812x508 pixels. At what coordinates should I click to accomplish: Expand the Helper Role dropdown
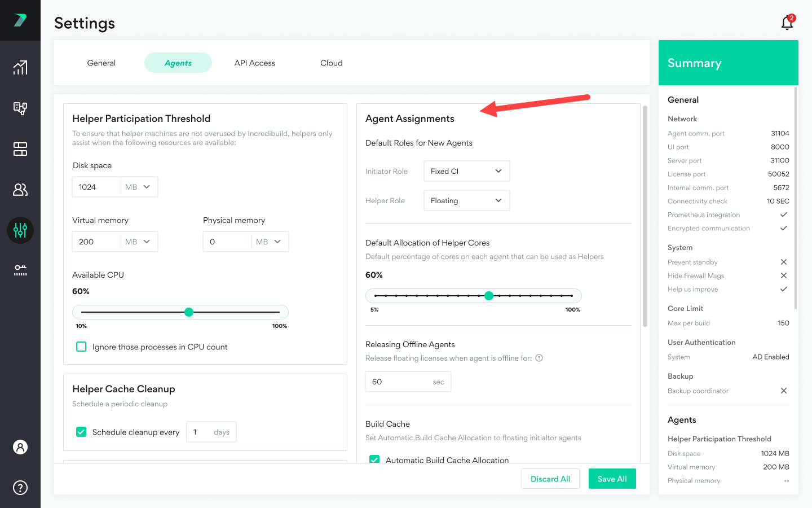pos(466,200)
